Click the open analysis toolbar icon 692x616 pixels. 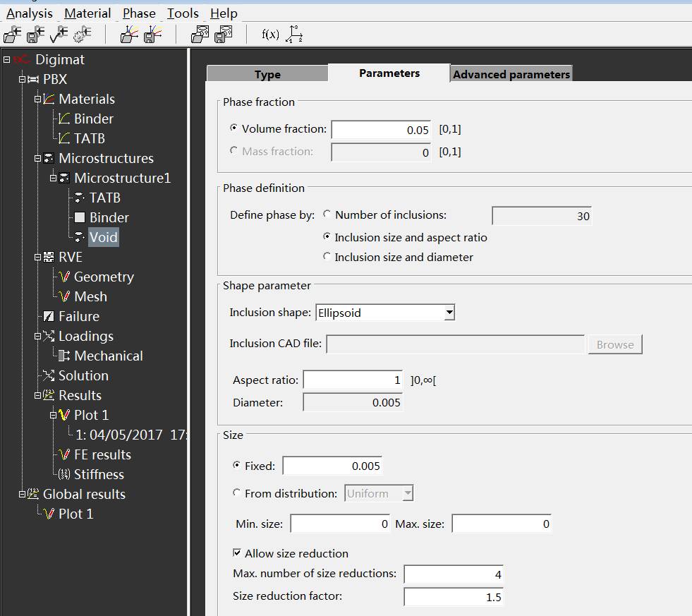pyautogui.click(x=13, y=35)
